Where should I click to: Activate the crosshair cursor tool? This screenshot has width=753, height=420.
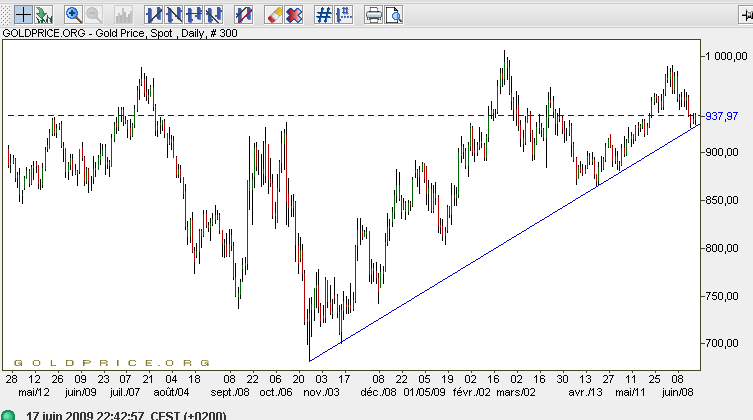pos(21,15)
